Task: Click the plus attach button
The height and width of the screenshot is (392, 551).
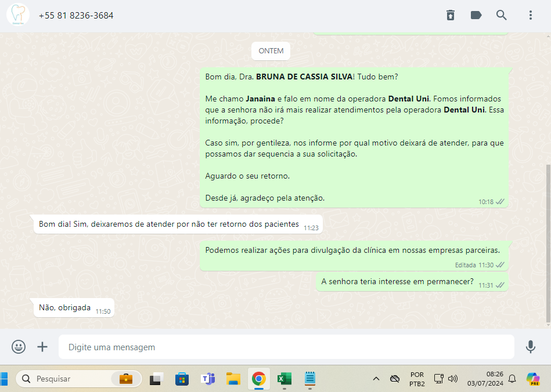Action: click(x=42, y=347)
